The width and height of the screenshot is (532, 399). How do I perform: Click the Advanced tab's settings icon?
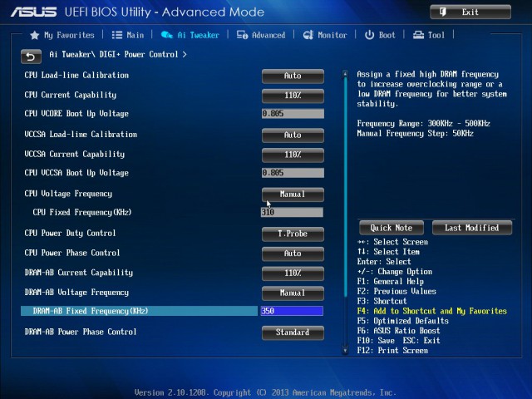pyautogui.click(x=242, y=35)
